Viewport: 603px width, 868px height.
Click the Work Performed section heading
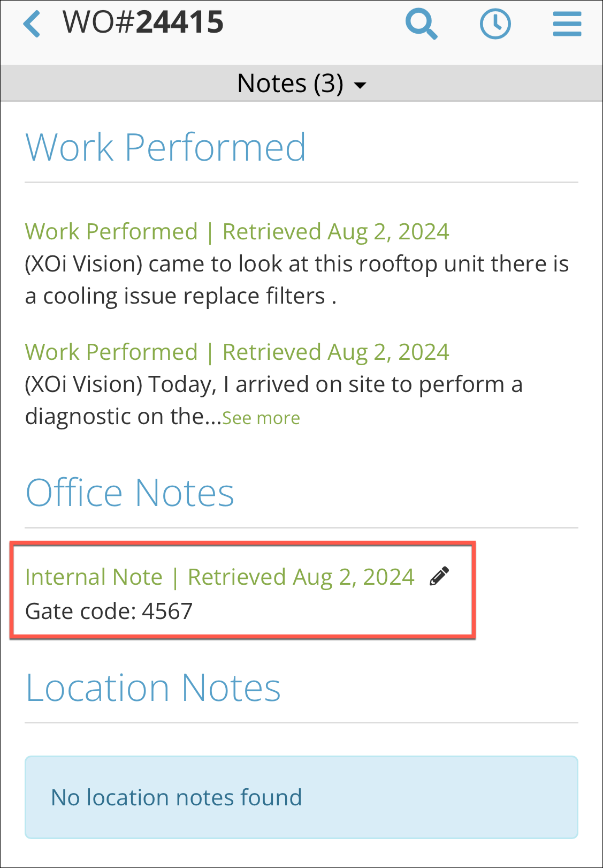point(166,147)
